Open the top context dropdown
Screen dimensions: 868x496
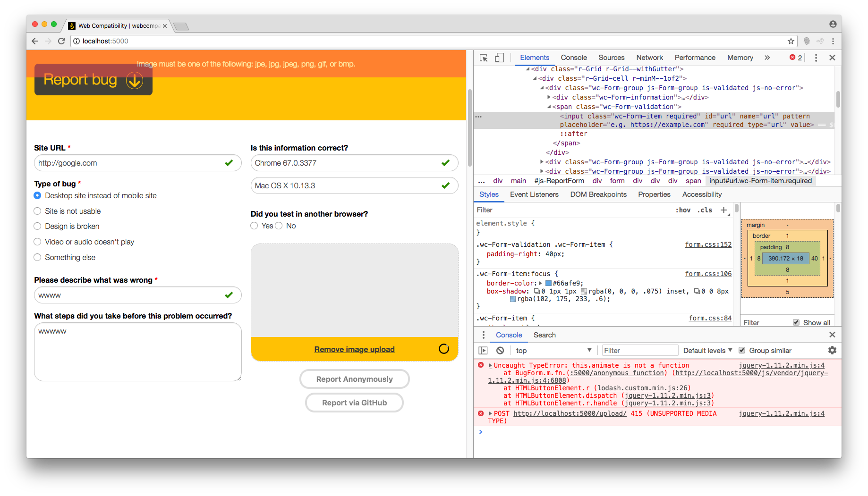point(553,350)
